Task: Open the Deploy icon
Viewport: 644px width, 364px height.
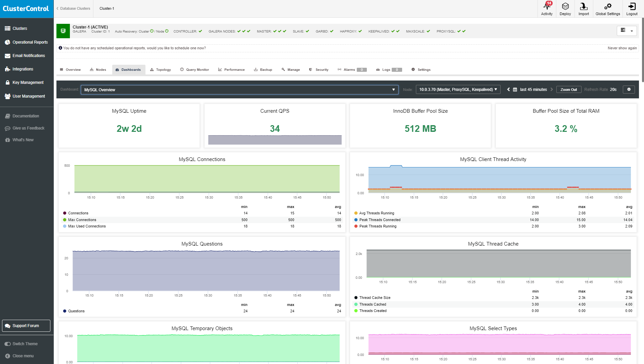Action: point(565,9)
